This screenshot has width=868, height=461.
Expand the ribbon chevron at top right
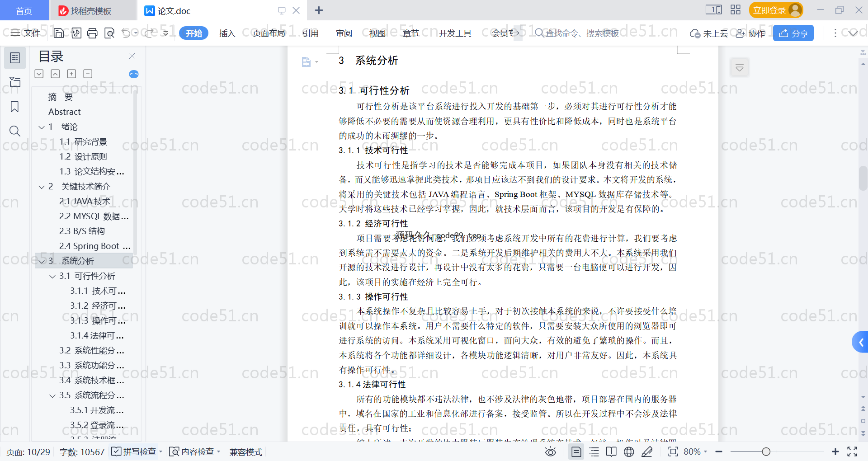pos(853,33)
